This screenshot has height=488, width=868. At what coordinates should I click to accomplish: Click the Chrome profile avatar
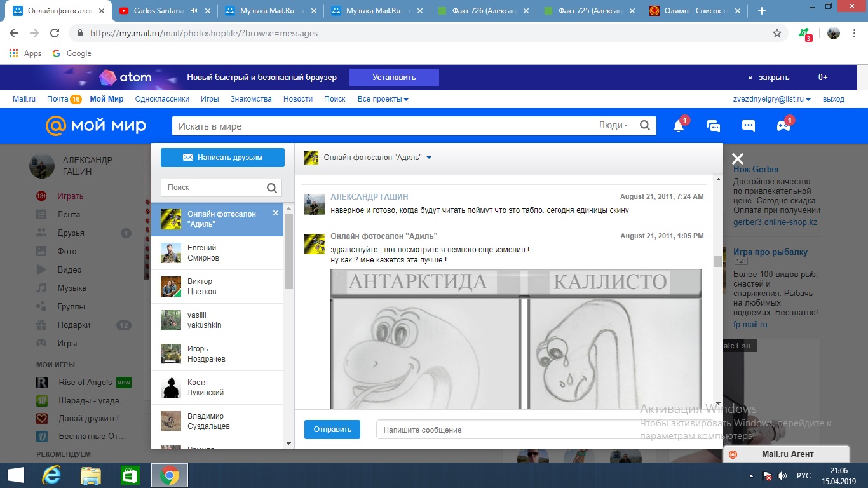click(834, 33)
